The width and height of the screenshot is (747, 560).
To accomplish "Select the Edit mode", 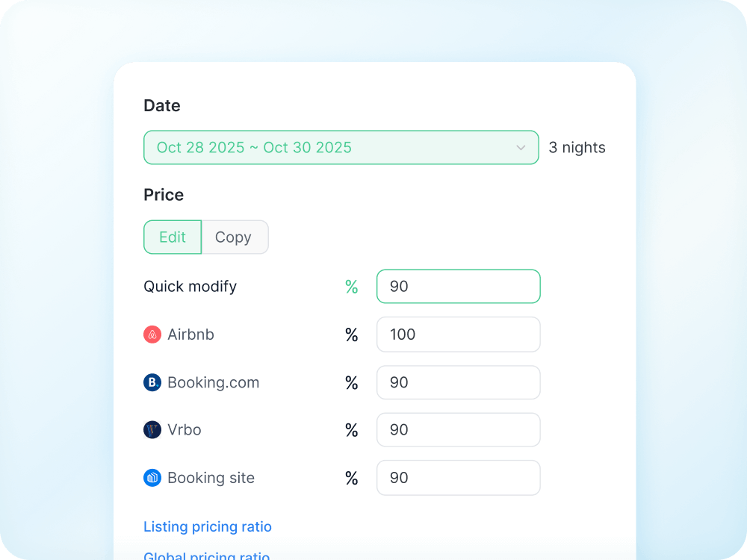I will (x=172, y=237).
